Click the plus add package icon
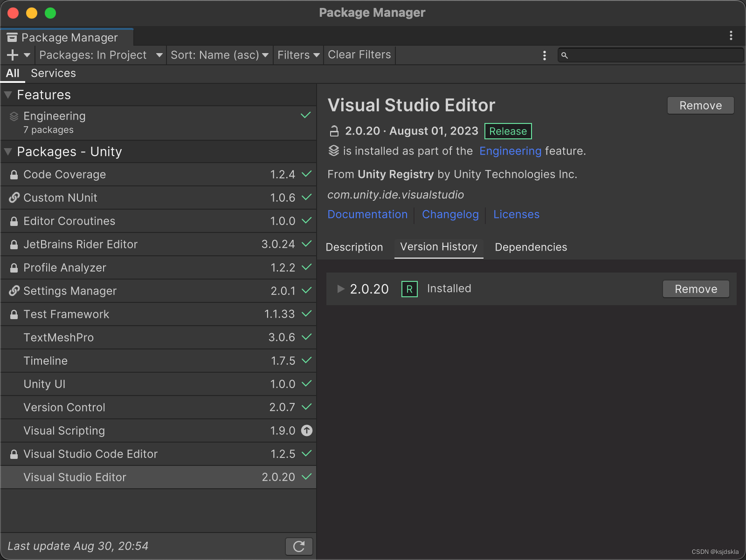The image size is (746, 560). pos(13,55)
